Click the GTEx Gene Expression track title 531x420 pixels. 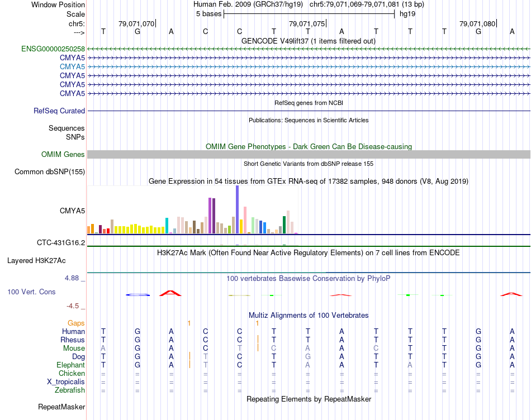(309, 181)
